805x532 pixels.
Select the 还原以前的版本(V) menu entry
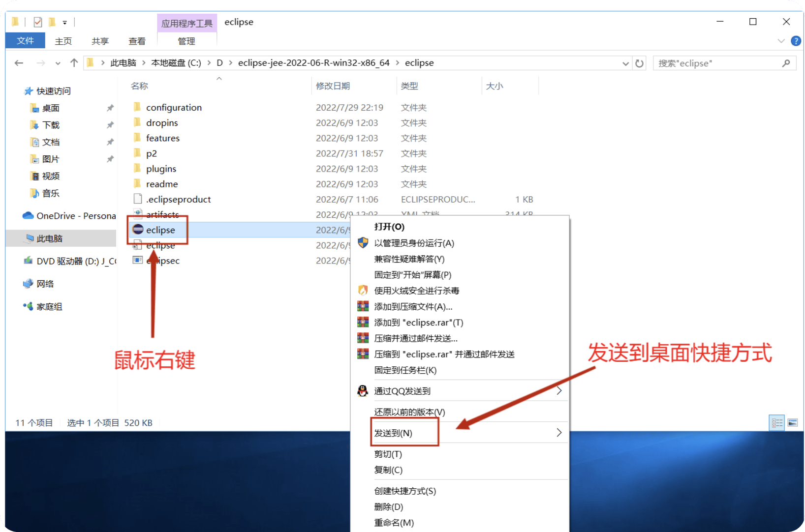click(x=460, y=412)
